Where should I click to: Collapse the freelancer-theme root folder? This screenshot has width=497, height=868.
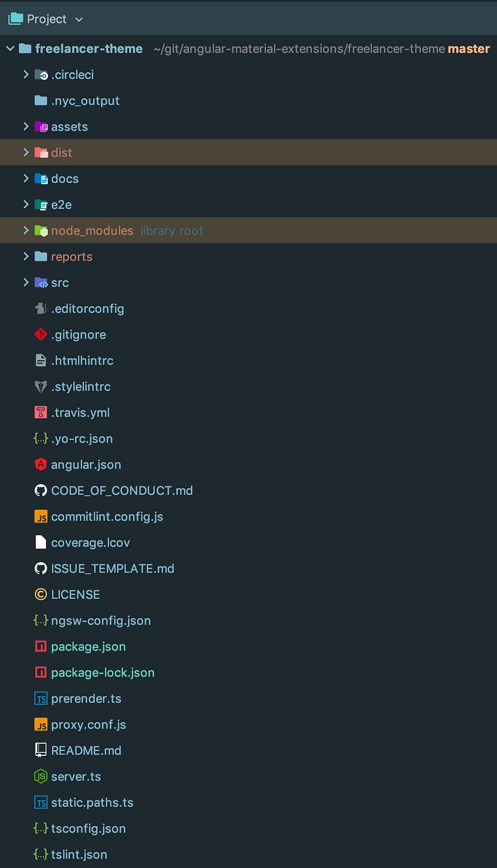pyautogui.click(x=10, y=49)
